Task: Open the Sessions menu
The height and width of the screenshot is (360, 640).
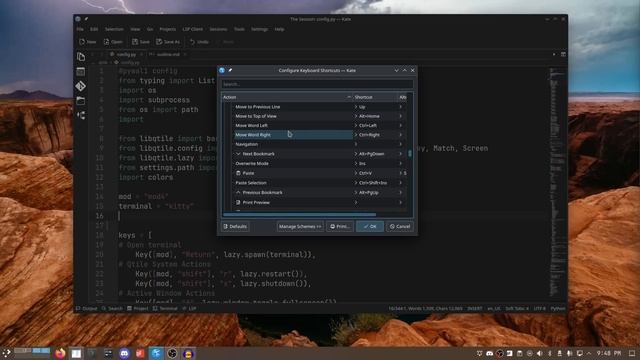Action: (x=218, y=29)
